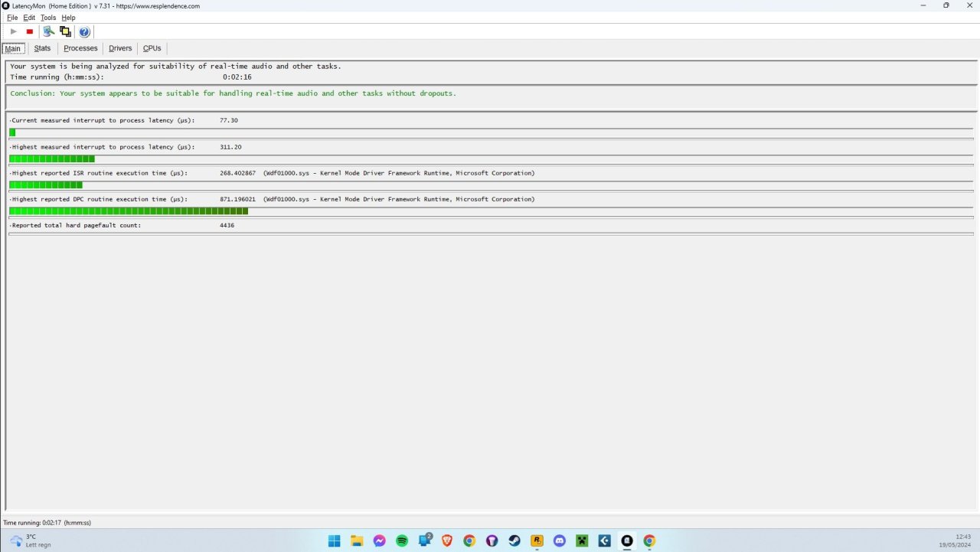
Task: Click the Wdf01000.sys driver text in ISR row
Action: 399,173
